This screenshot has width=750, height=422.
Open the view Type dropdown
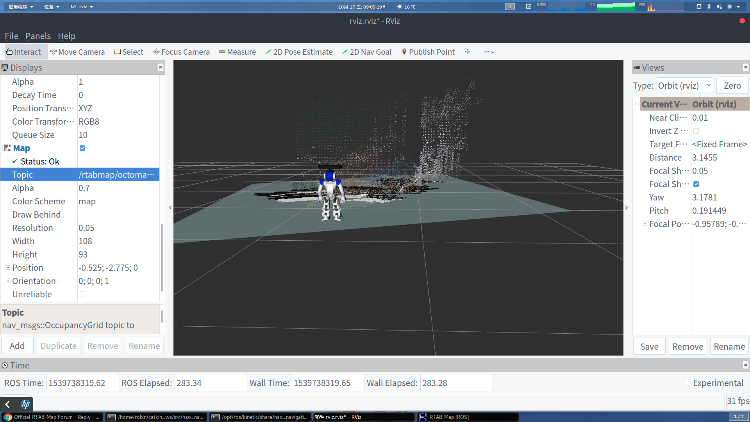click(x=686, y=86)
